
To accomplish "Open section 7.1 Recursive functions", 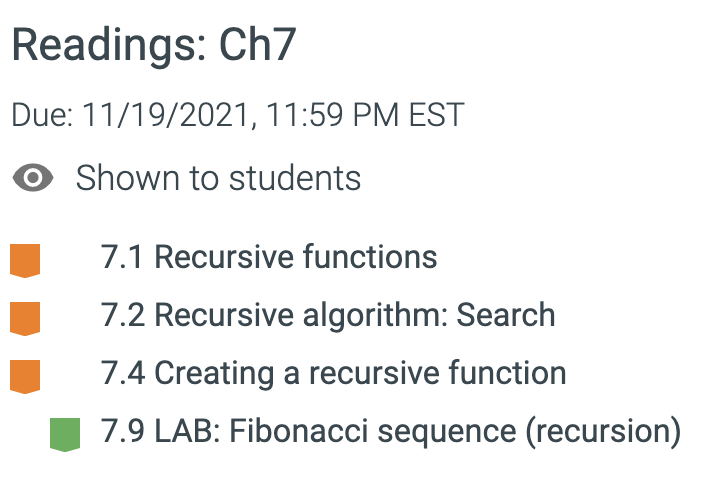I will [x=269, y=257].
